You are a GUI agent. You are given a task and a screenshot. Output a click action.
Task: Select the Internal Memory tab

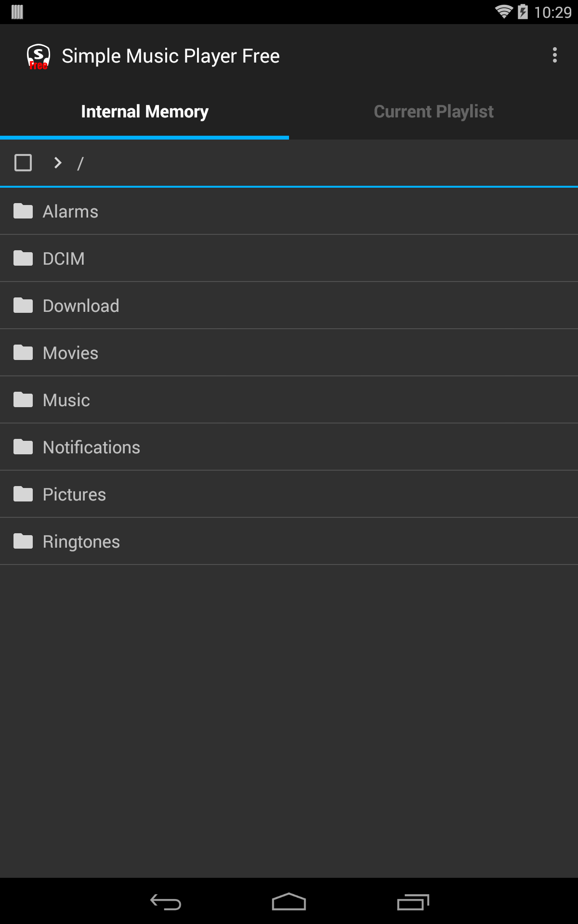(144, 111)
